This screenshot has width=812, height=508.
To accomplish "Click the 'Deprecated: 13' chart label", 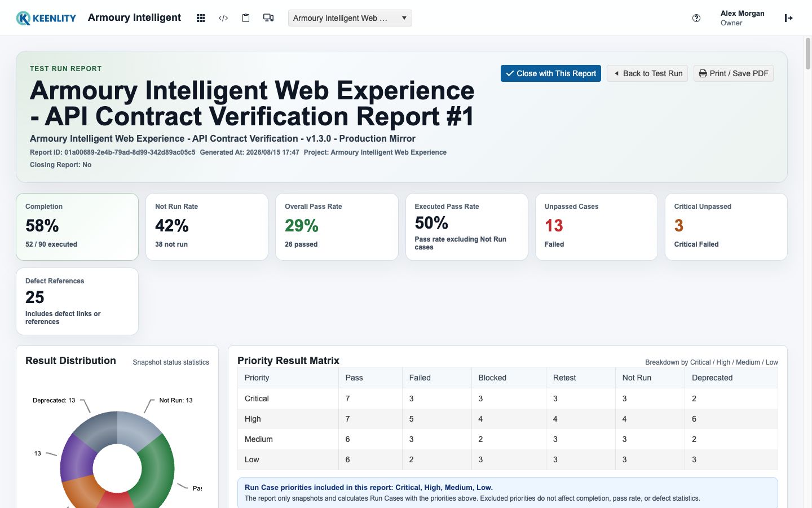I will (x=54, y=400).
